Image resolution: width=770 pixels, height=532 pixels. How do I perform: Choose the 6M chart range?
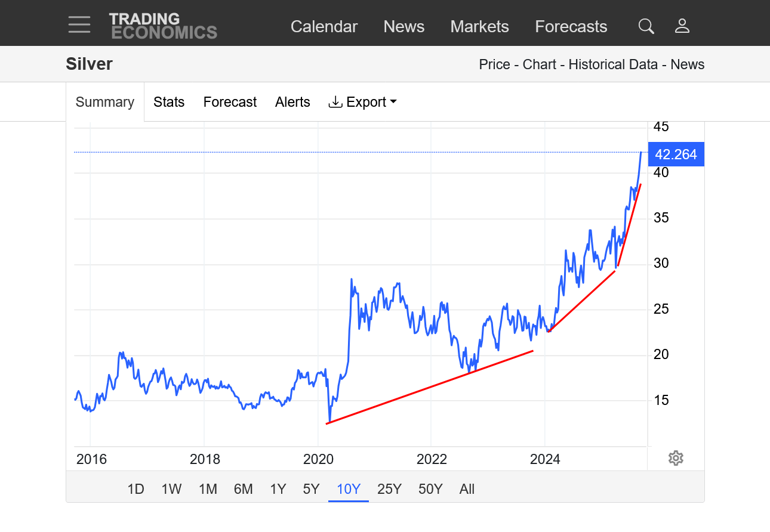coord(243,489)
